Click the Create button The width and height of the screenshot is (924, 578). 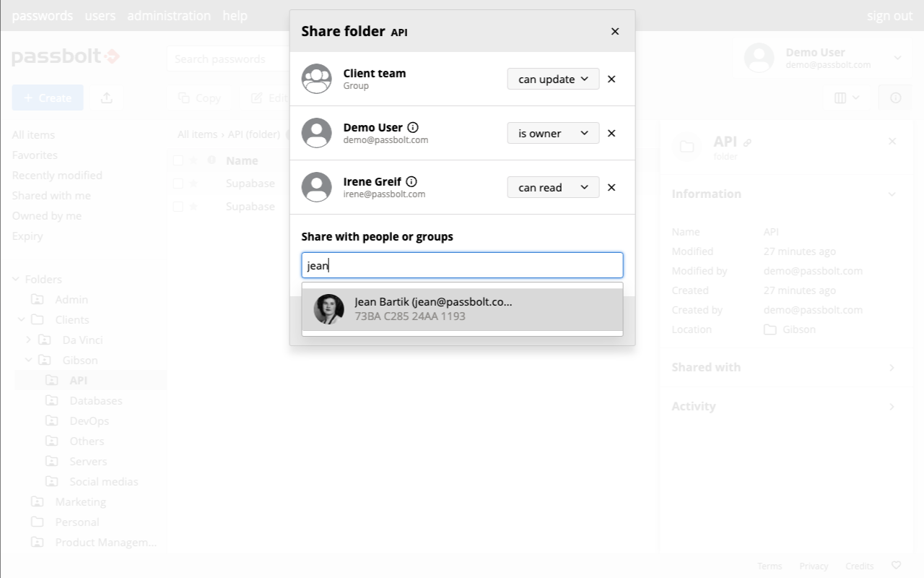tap(48, 98)
